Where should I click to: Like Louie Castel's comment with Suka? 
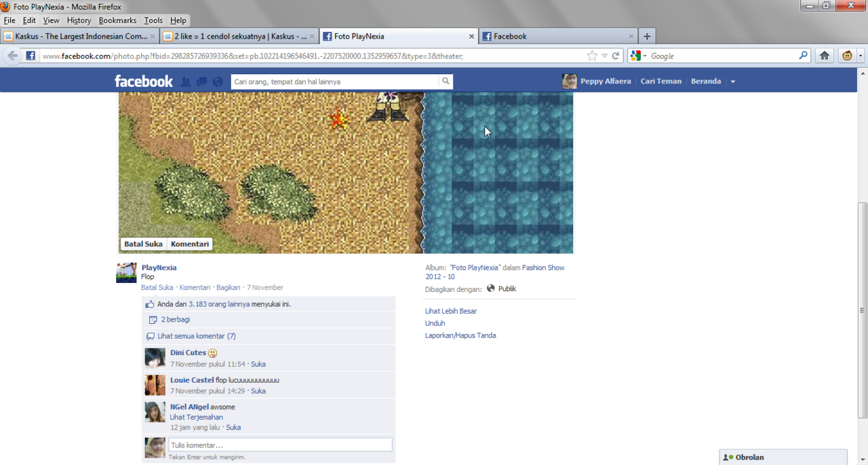(258, 391)
